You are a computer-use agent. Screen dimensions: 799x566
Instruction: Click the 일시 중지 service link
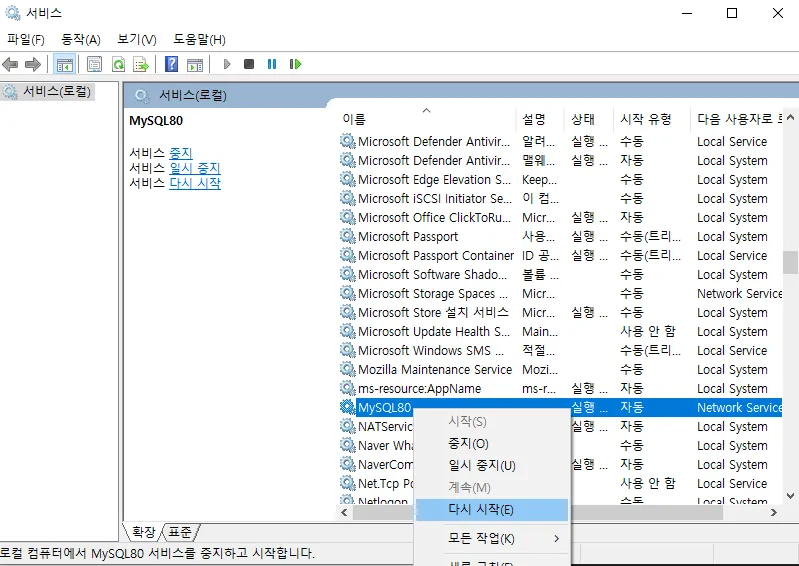(195, 168)
